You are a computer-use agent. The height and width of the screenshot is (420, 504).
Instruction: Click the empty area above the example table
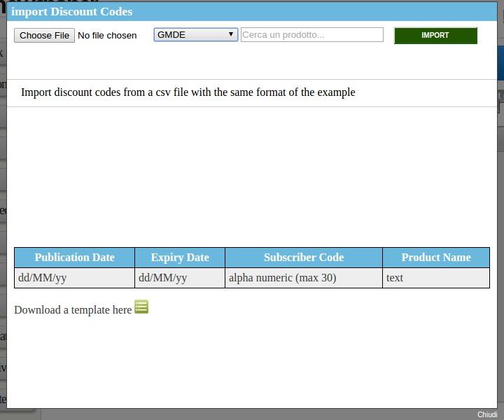(x=252, y=175)
